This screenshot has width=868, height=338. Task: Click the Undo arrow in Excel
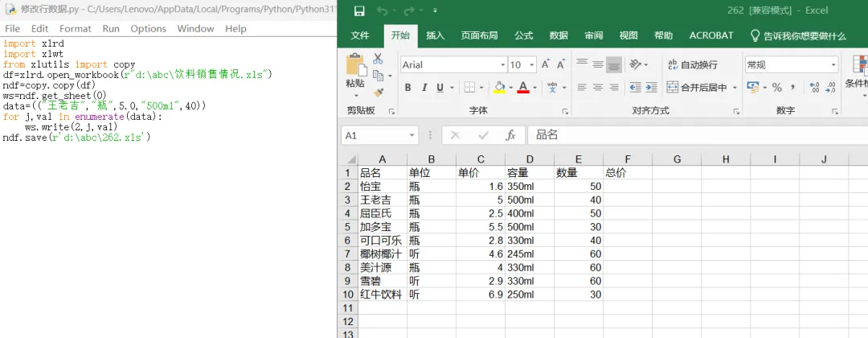click(382, 11)
